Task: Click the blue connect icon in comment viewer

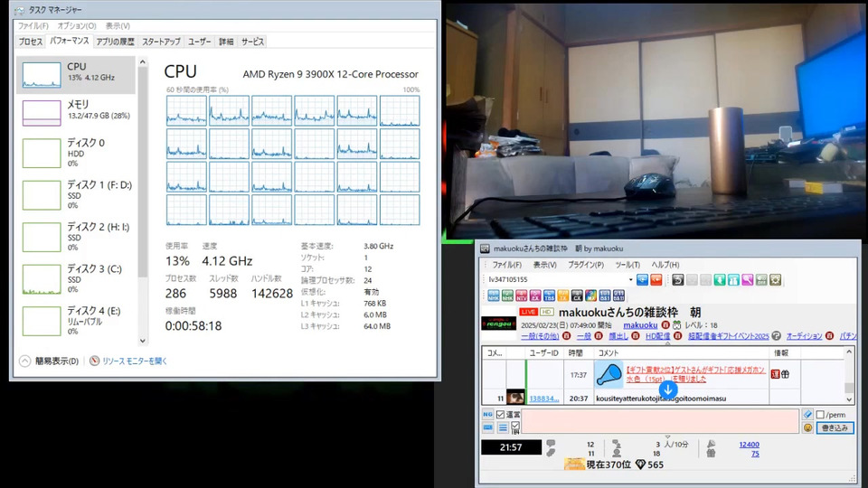Action: pyautogui.click(x=642, y=280)
